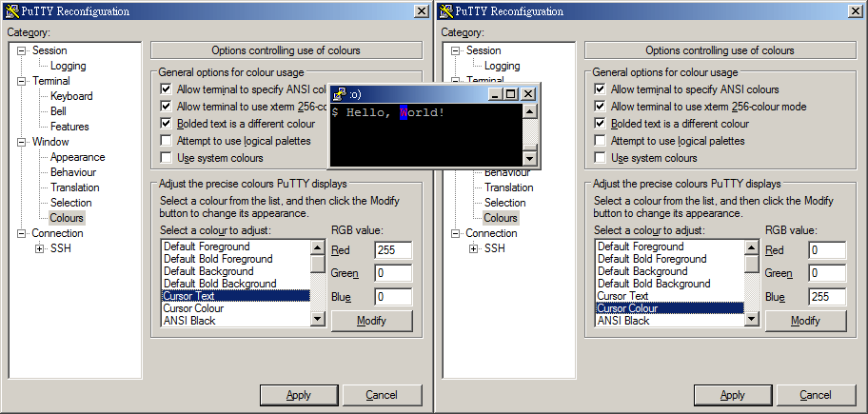868x414 pixels.
Task: Click the PuTTY icon in left dialog title bar
Action: click(11, 11)
